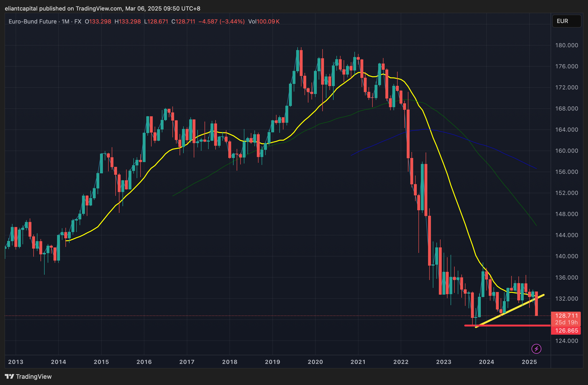Click the 128.711 current price label
588x385 pixels.
[566, 316]
